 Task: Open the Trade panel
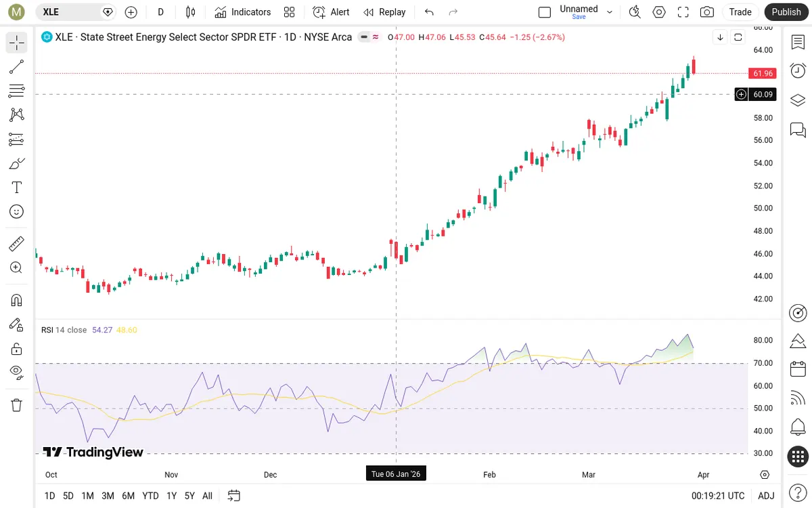tap(740, 12)
